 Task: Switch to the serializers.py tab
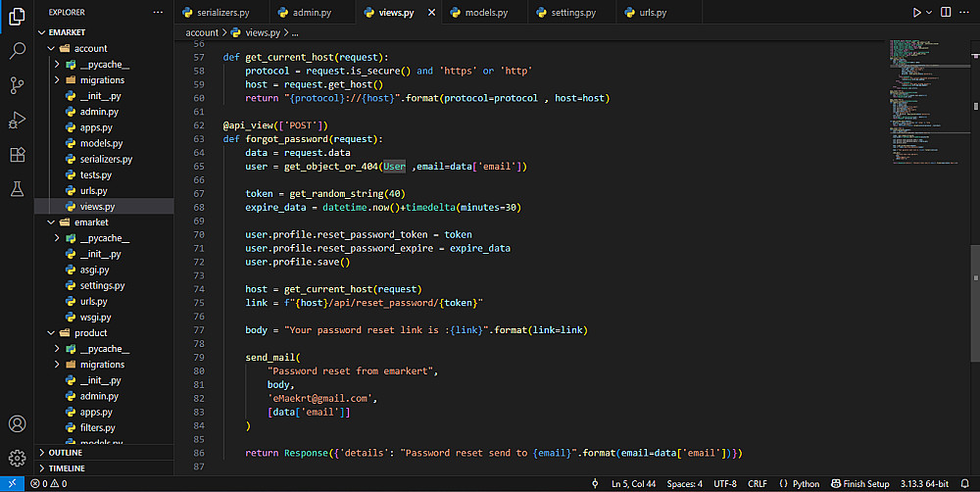(x=222, y=13)
